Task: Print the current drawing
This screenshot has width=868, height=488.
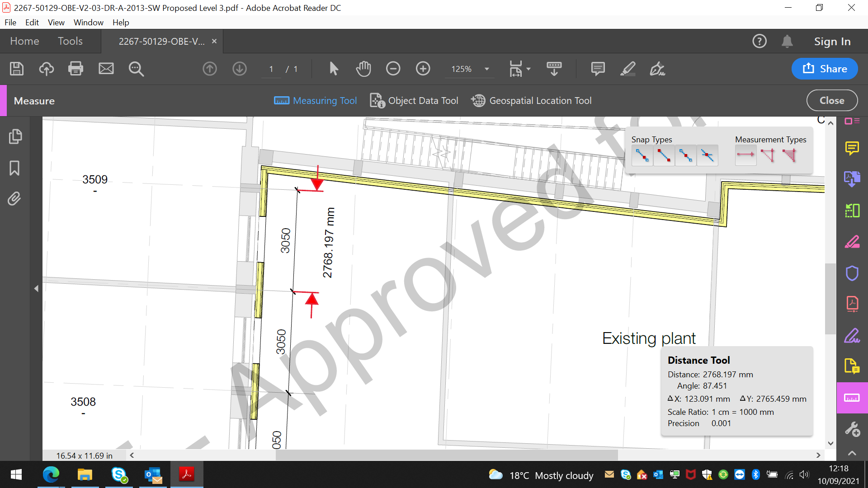Action: pos(75,69)
